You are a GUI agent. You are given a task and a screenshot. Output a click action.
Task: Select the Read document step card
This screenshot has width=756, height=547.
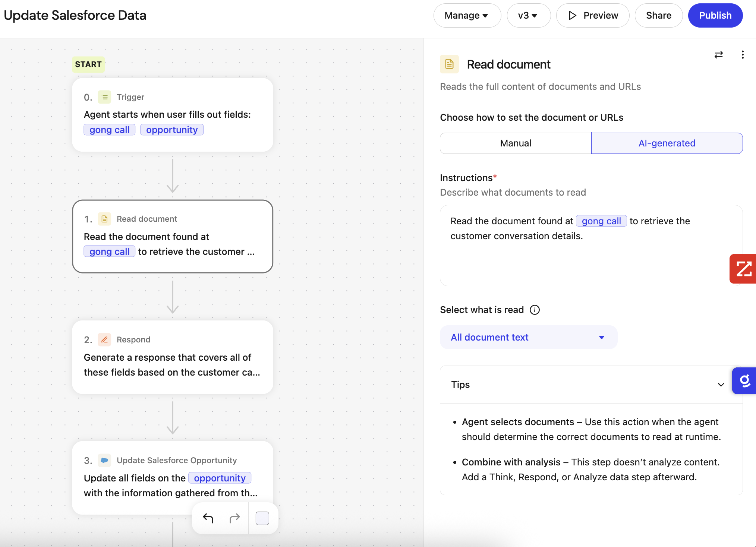[x=173, y=236]
